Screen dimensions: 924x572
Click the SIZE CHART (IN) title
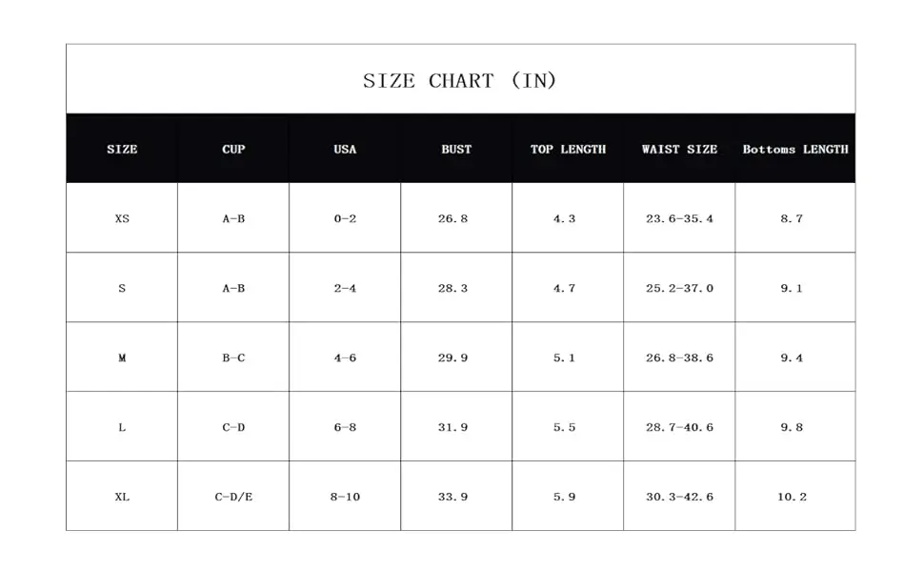[x=460, y=81]
